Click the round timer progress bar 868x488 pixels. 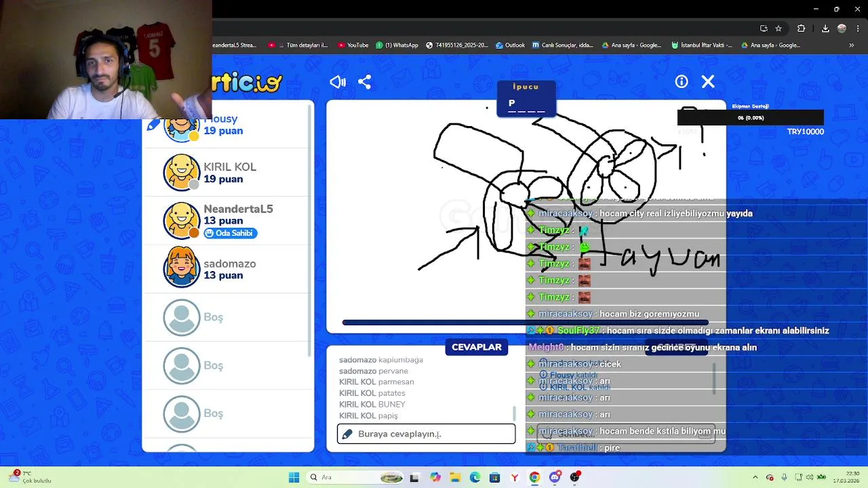click(x=526, y=323)
